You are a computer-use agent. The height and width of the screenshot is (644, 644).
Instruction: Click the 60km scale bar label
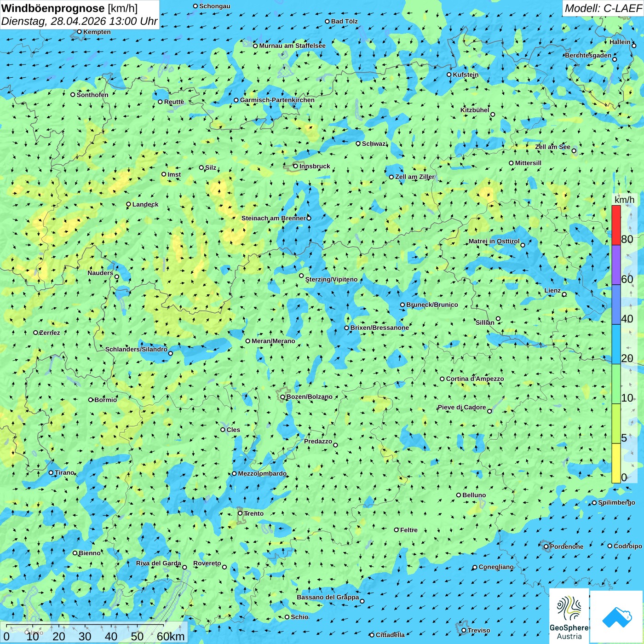point(171,636)
